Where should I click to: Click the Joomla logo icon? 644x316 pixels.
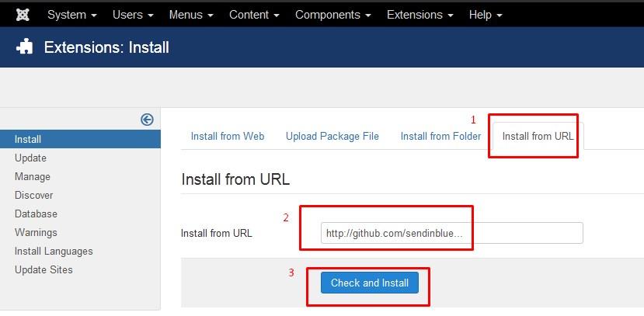coord(23,15)
